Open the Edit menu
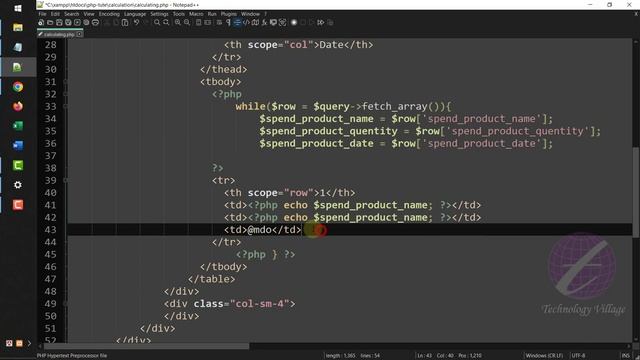640x360 pixels. point(56,14)
